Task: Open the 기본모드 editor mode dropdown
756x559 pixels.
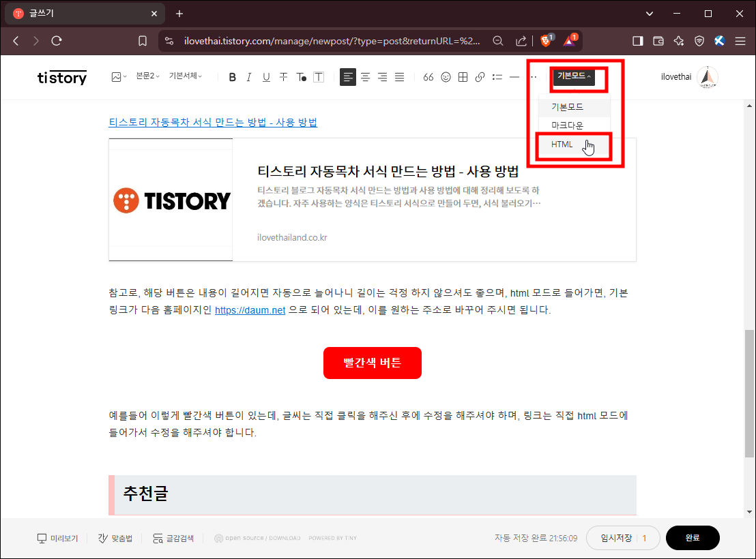Action: click(x=577, y=79)
